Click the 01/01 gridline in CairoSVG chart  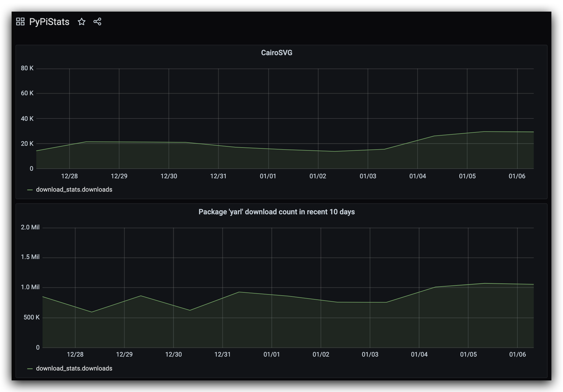268,118
